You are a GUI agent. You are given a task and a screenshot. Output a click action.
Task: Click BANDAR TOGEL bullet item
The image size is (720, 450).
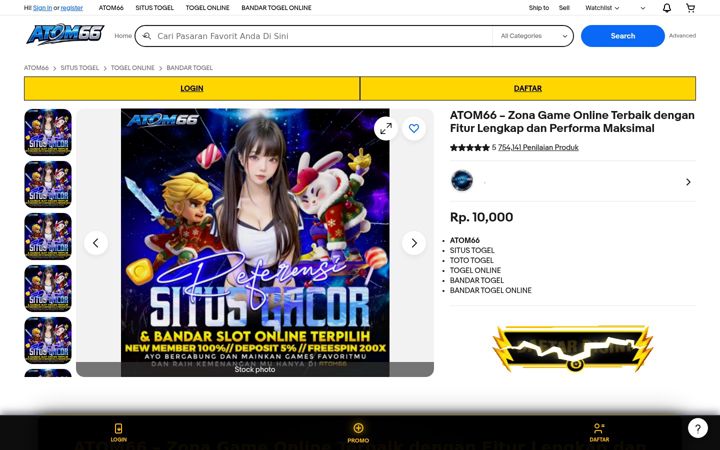click(x=477, y=281)
